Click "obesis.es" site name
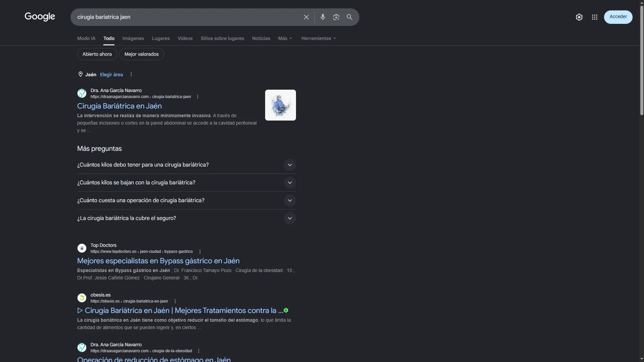The height and width of the screenshot is (362, 644). 101,295
